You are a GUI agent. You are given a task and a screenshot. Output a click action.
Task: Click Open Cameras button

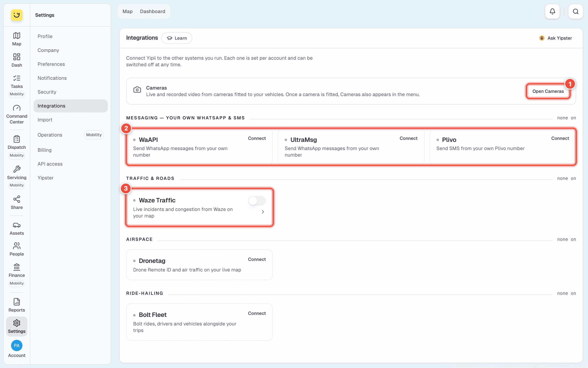click(548, 91)
